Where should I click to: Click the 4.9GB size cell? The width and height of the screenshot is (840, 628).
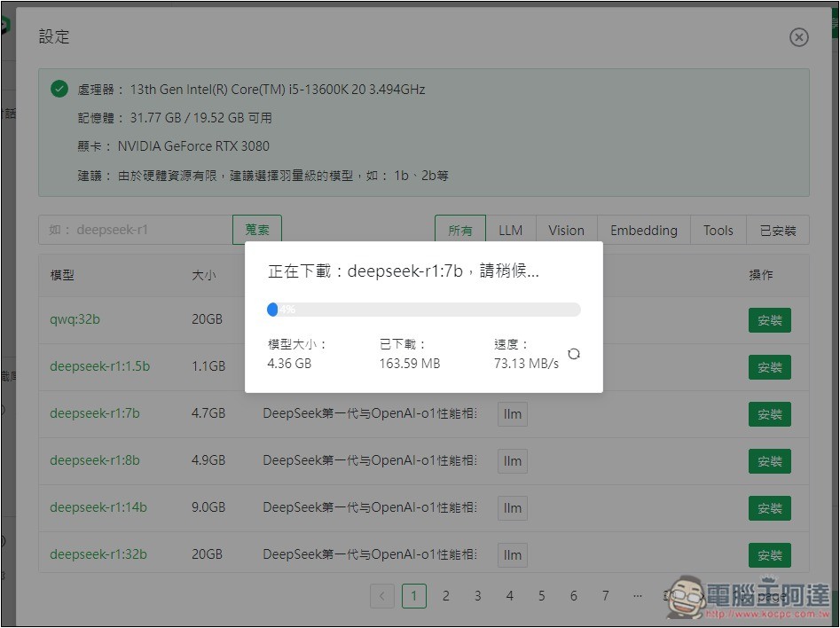[x=208, y=460]
